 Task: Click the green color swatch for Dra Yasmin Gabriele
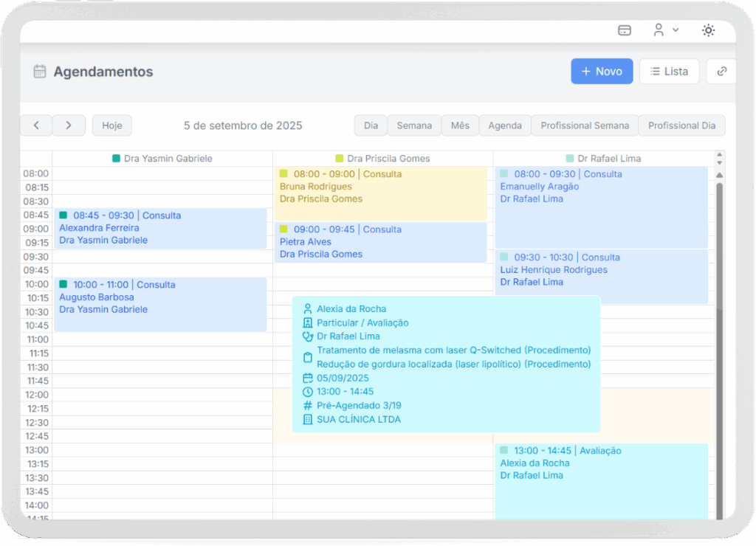tap(116, 159)
